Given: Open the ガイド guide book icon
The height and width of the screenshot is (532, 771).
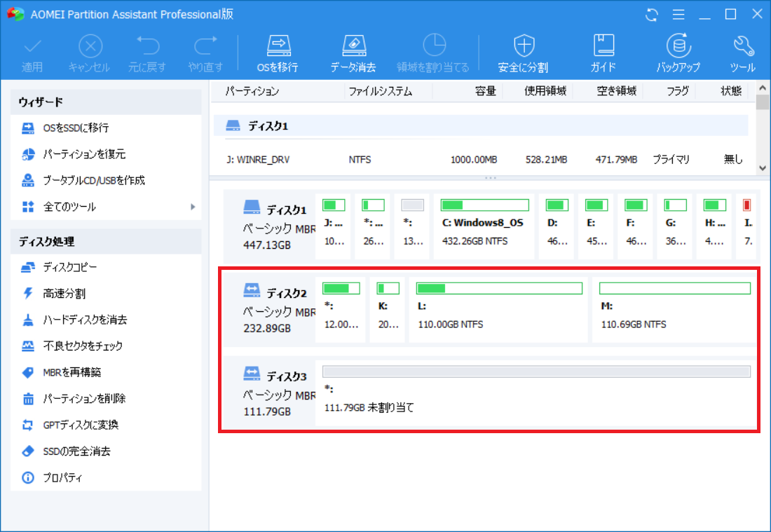Looking at the screenshot, I should pyautogui.click(x=603, y=46).
